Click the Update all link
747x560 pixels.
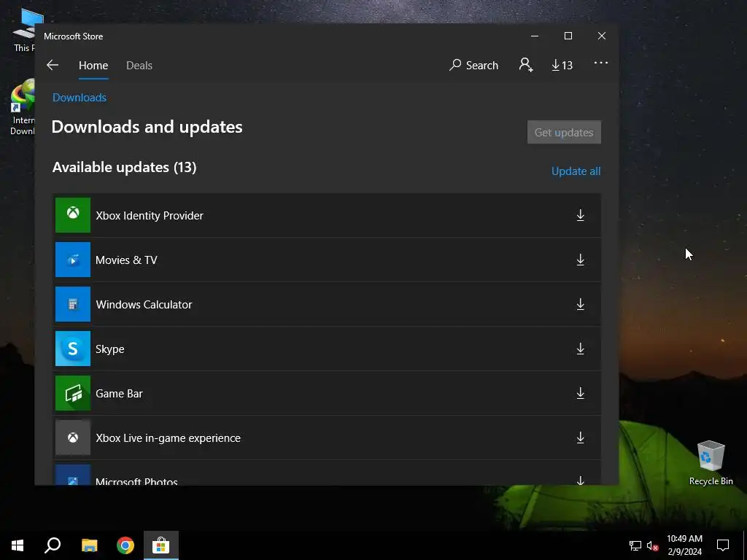[576, 171]
